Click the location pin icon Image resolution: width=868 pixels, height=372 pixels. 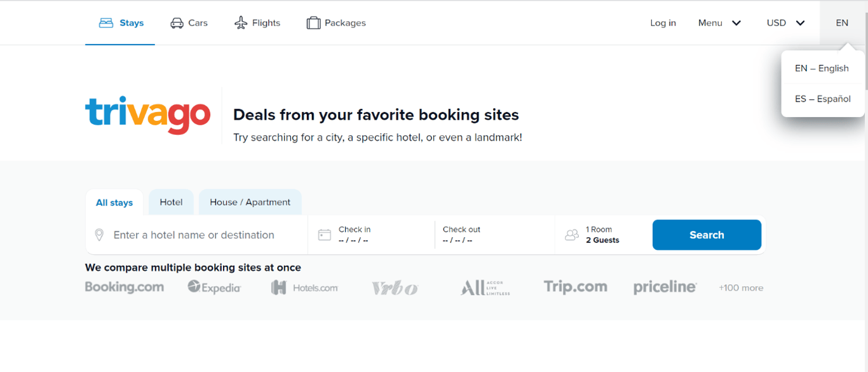point(99,235)
